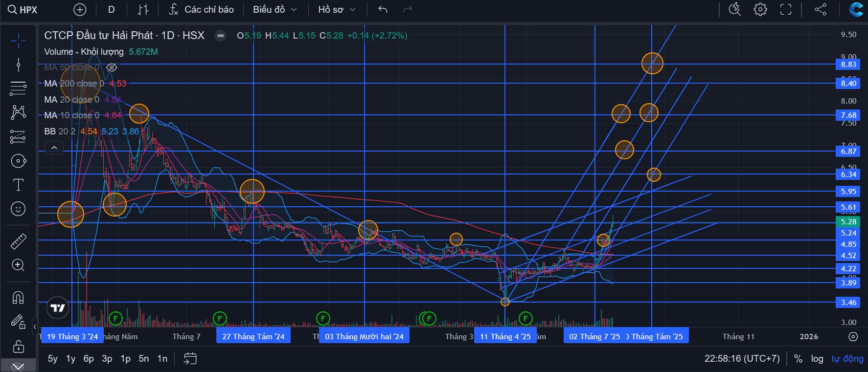Select the 1n time range
868x372 pixels.
click(162, 359)
